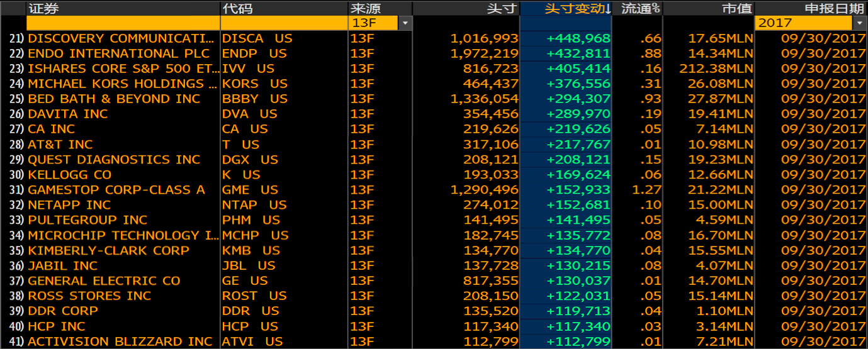Click ticker BBBY US
Viewport: 868px width, 349px height.
pos(255,99)
